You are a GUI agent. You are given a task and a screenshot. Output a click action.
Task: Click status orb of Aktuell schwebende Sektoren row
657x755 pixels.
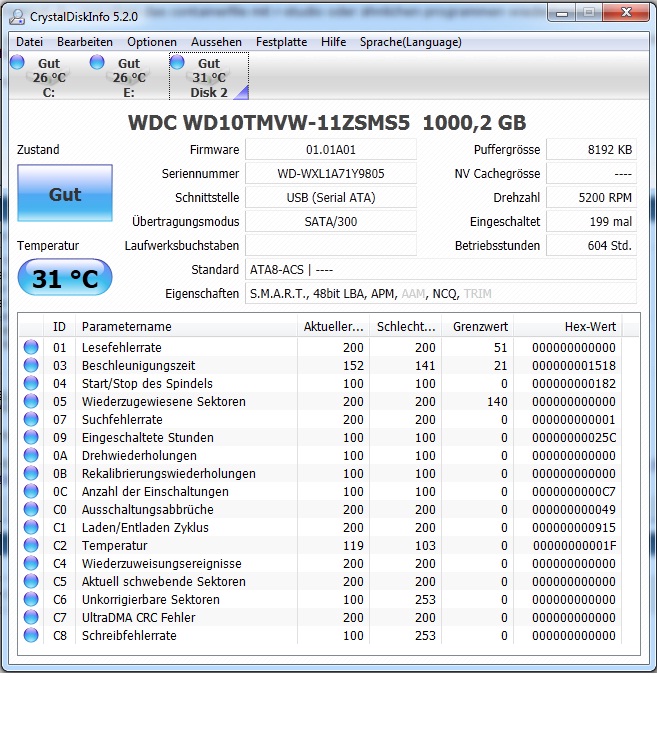[x=31, y=581]
